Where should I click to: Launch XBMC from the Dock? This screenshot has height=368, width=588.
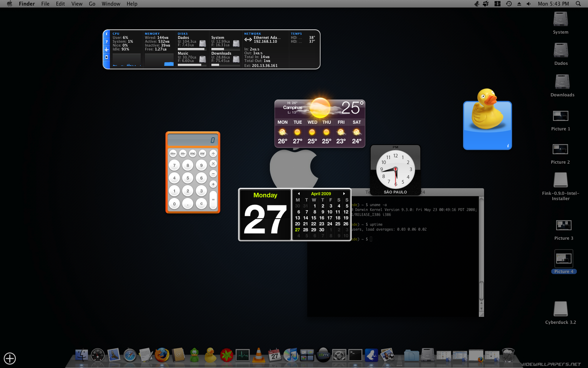[323, 355]
